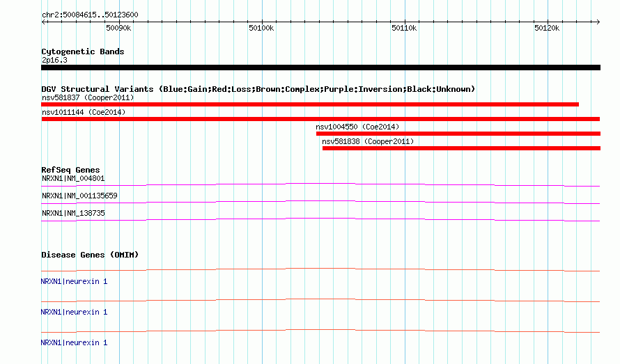Open the nsv1004550 (Coe2014) variant label
This screenshot has height=364, width=620.
click(357, 127)
